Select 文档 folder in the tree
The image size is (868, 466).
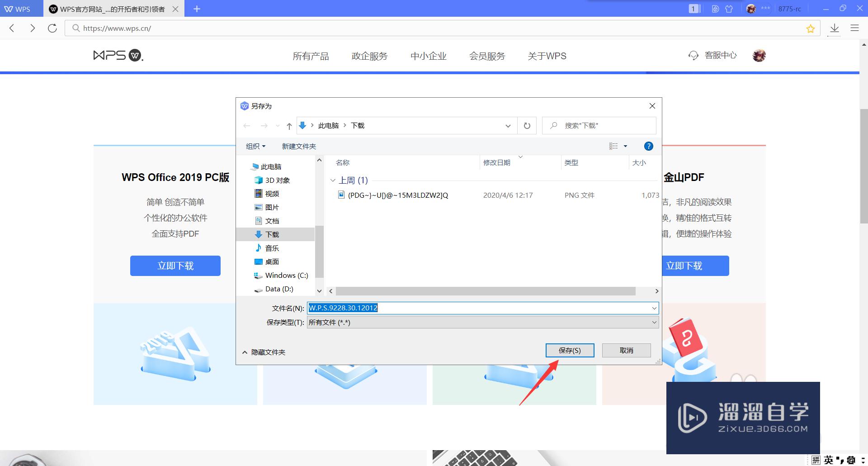(272, 221)
